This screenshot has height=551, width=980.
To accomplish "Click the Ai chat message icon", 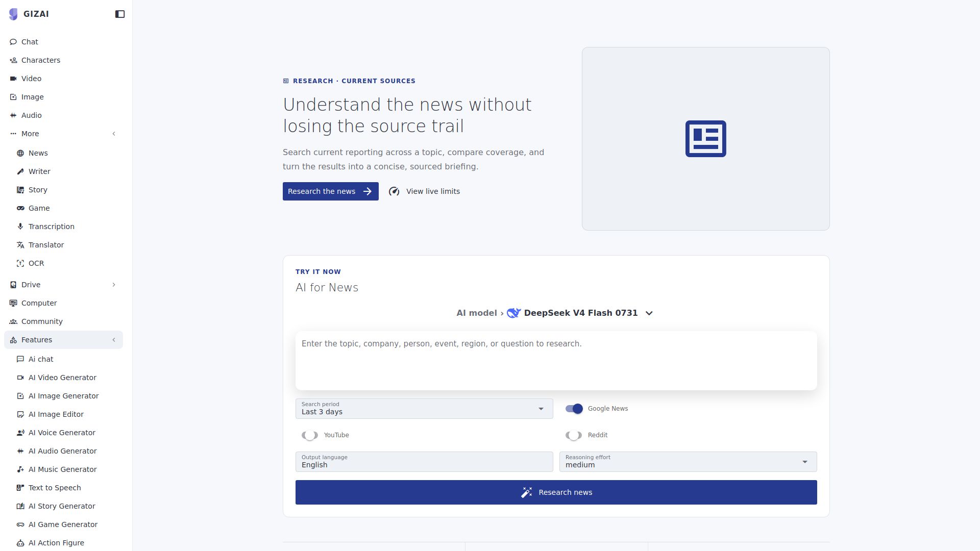I will (20, 359).
